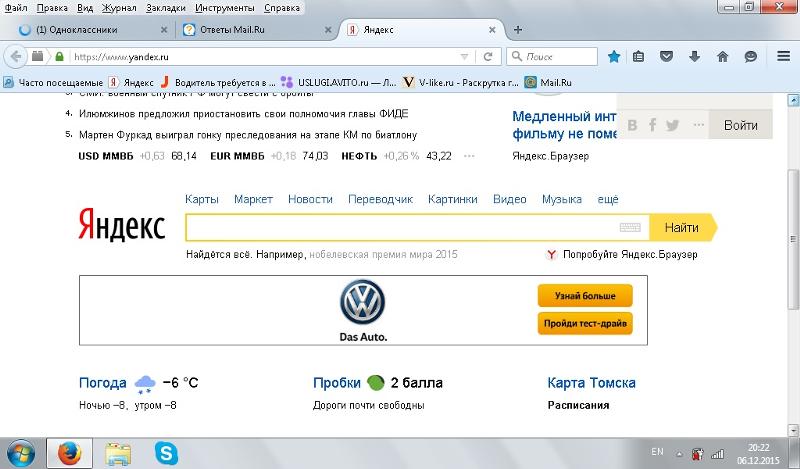Click the page vertical scrollbar thumb
Image resolution: width=800 pixels, height=469 pixels.
(x=793, y=239)
